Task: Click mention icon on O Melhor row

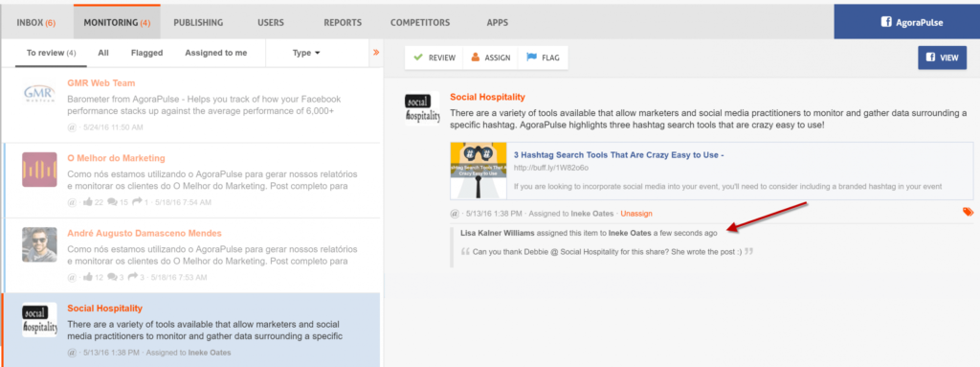Action: pyautogui.click(x=71, y=202)
